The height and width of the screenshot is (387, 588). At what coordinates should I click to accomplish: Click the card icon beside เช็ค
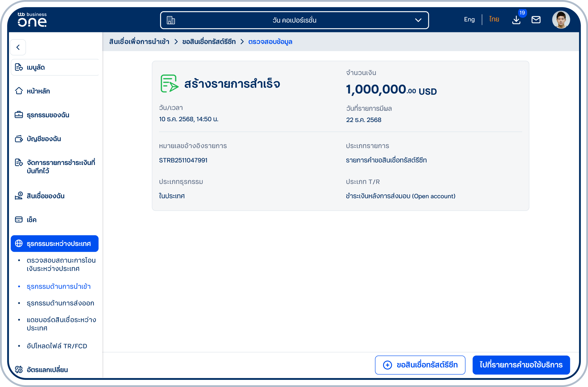pyautogui.click(x=19, y=220)
